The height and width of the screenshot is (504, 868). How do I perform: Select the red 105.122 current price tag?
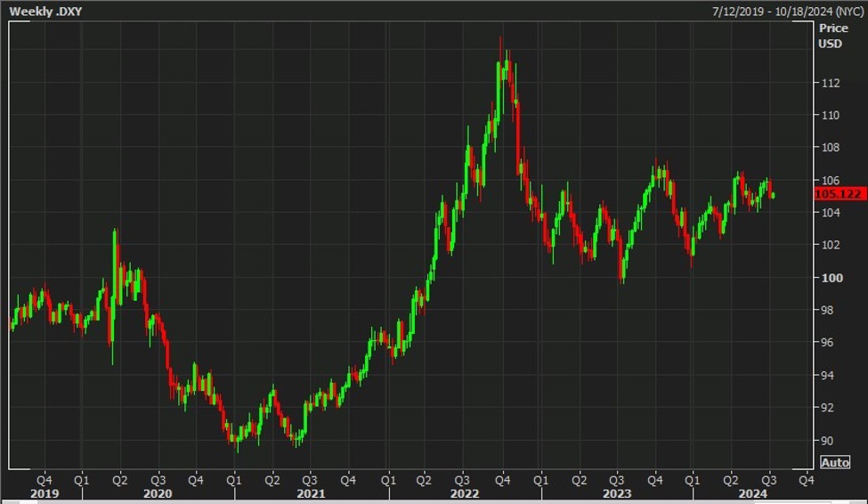pos(840,194)
